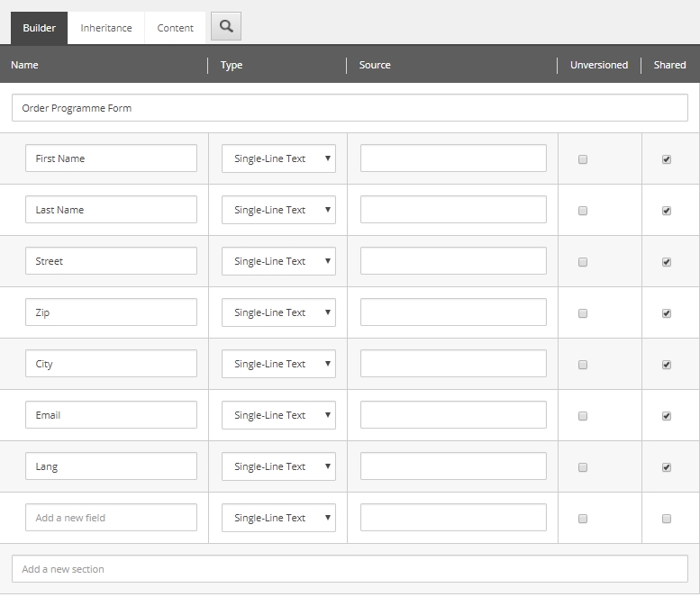Image resolution: width=700 pixels, height=606 pixels.
Task: Click the Source box for Email field
Action: coord(453,415)
